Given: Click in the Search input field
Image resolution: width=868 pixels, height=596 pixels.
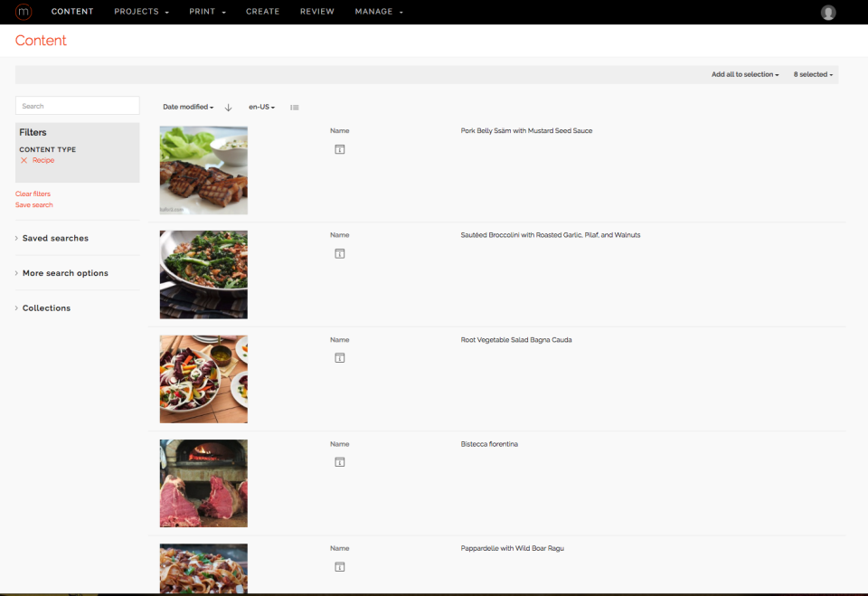Looking at the screenshot, I should (78, 106).
